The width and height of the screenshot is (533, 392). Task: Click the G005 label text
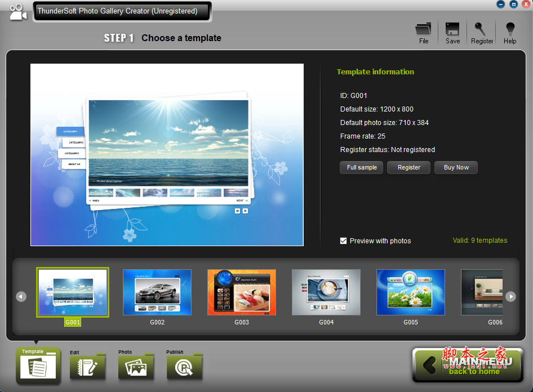coord(411,322)
